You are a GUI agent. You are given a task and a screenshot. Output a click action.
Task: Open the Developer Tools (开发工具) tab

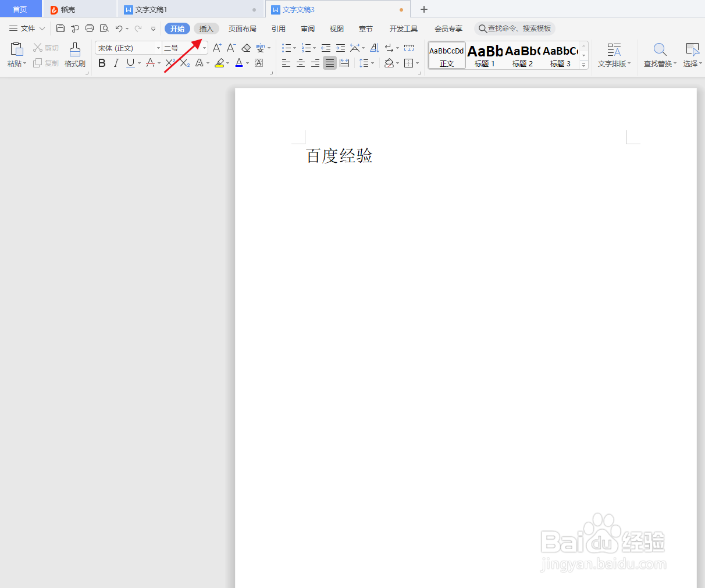404,28
